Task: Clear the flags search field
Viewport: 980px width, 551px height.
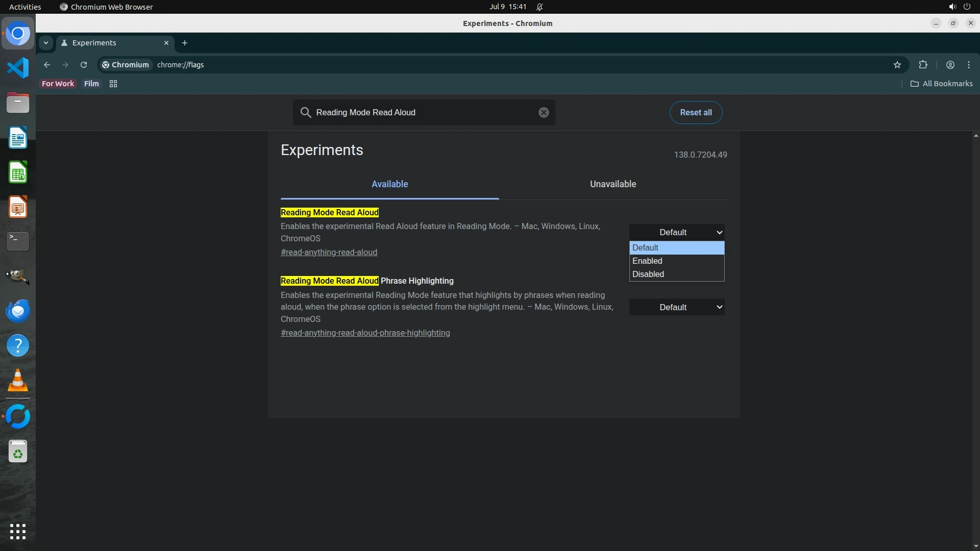Action: pyautogui.click(x=544, y=112)
